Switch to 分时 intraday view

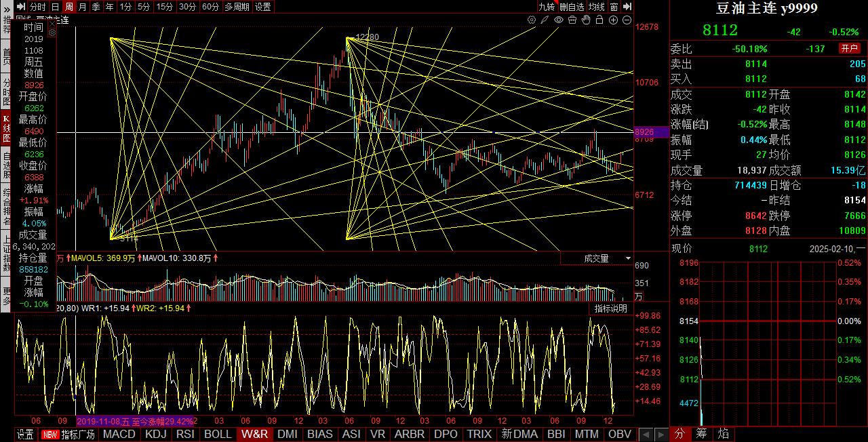point(38,7)
